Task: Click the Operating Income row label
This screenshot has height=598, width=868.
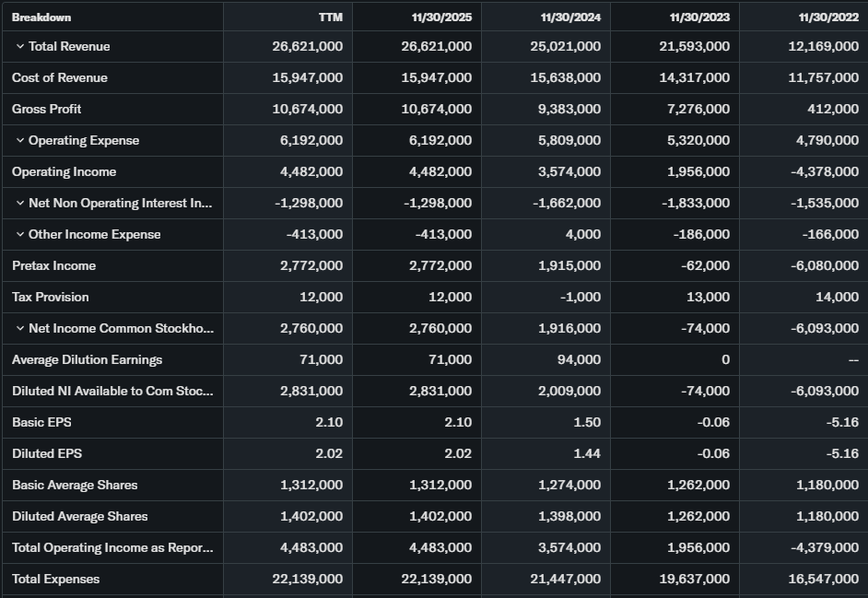Action: click(65, 172)
